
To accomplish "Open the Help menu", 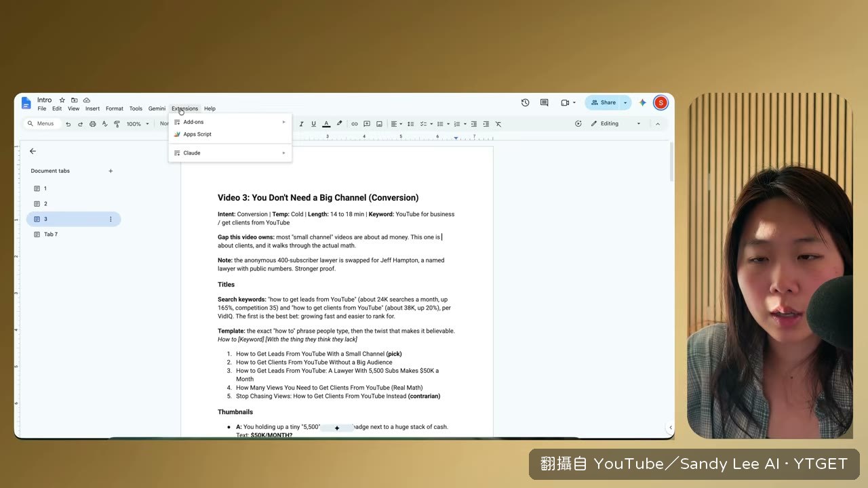I will 210,108.
